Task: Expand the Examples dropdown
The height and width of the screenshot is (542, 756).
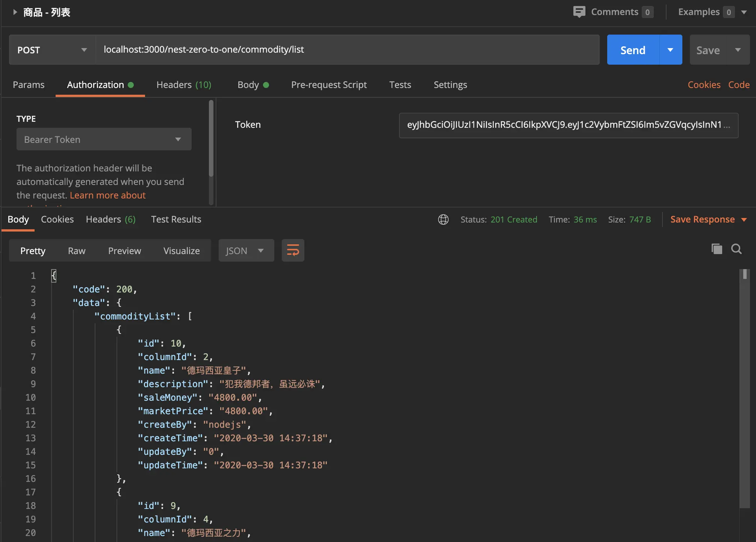Action: pos(744,12)
